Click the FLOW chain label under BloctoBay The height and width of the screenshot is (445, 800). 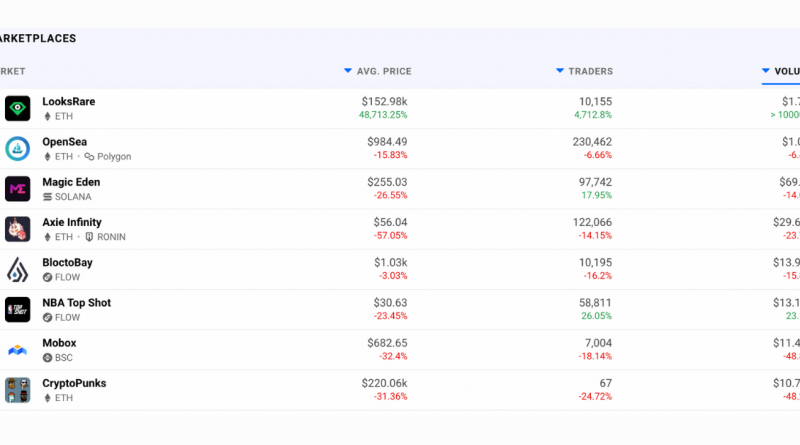(x=66, y=277)
